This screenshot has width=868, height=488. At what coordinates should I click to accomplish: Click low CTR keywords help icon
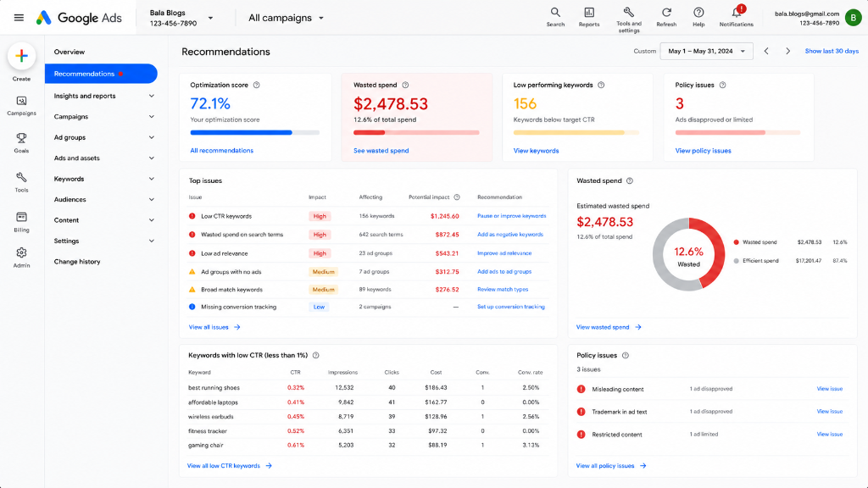coord(315,355)
